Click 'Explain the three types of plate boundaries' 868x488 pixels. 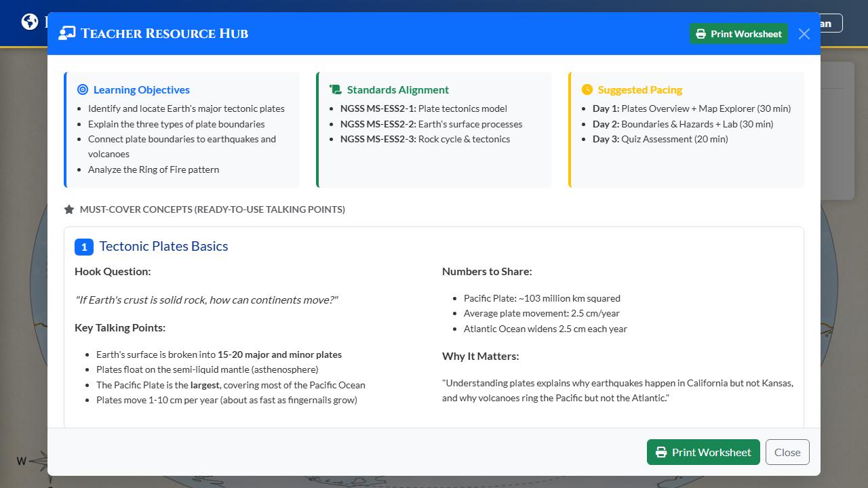click(176, 124)
